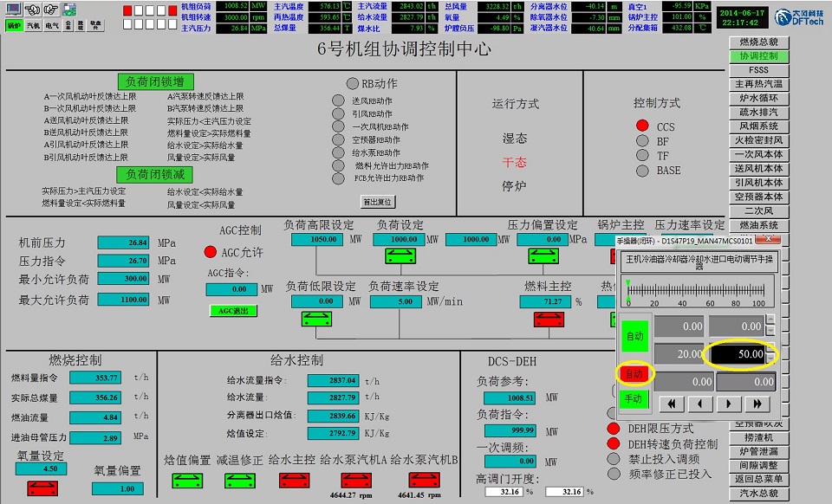This screenshot has height=504, width=832.
Task: Open the red 给水主控 station icon
Action: tap(292, 479)
